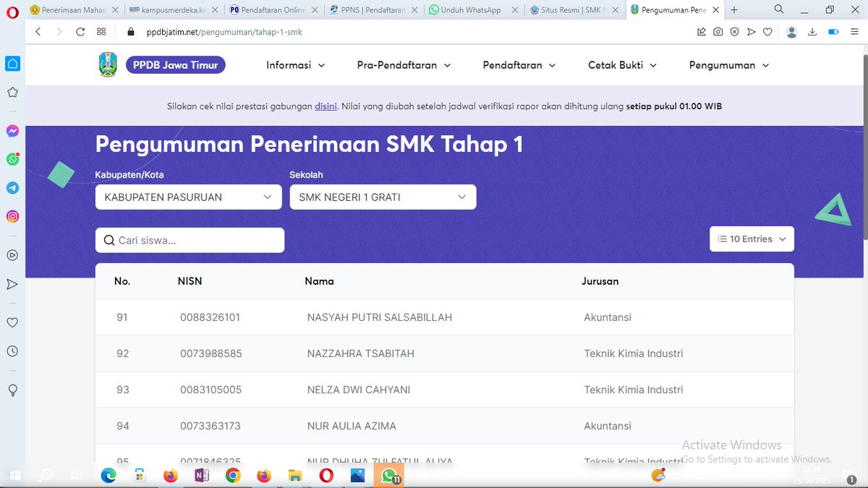This screenshot has width=868, height=488.
Task: Click NISN 0073363173
Action: tap(210, 426)
